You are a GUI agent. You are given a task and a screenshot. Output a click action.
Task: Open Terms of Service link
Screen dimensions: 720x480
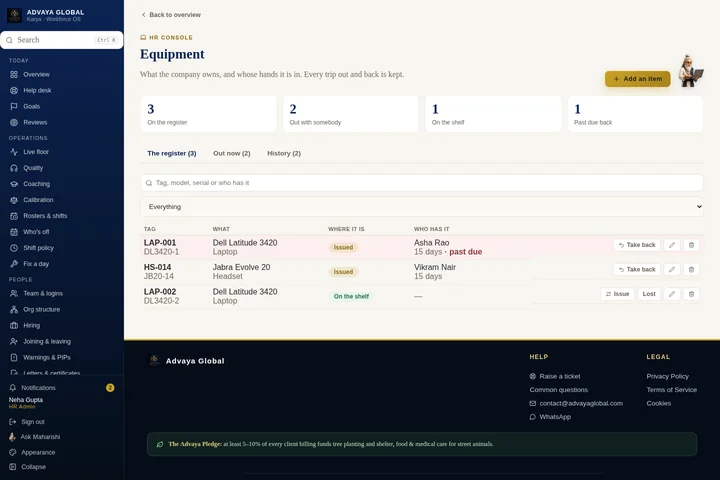(x=672, y=390)
